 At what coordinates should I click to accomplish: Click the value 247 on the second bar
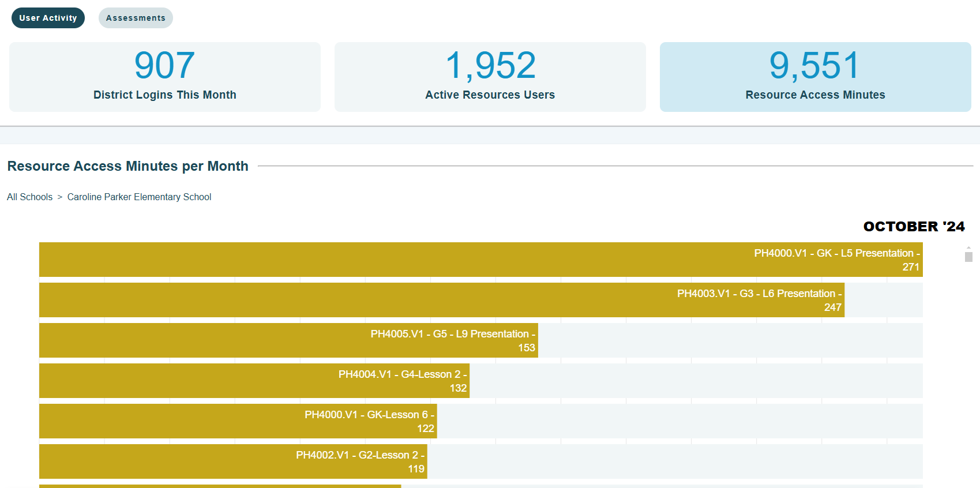[x=832, y=307]
